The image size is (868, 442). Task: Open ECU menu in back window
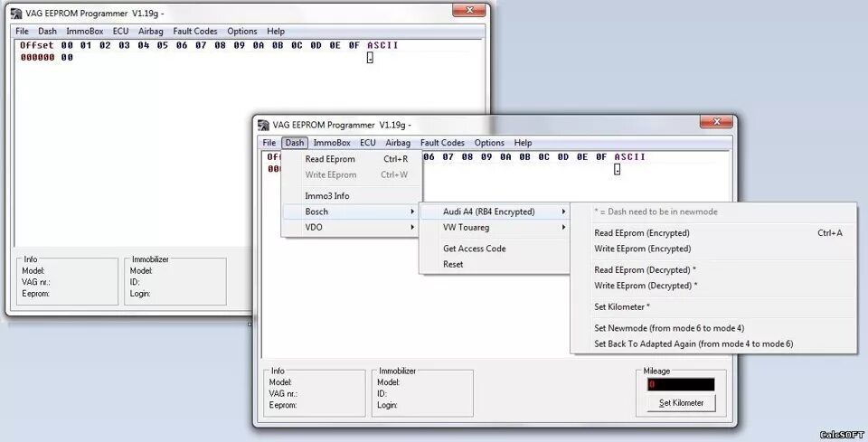[x=120, y=32]
